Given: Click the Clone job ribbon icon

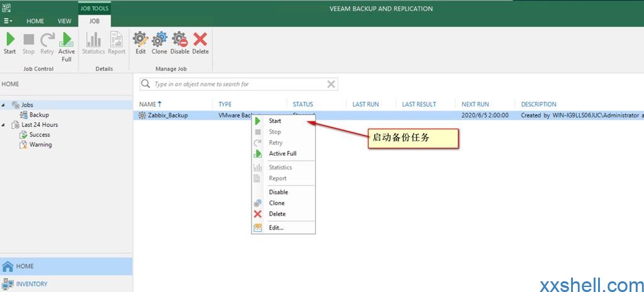Looking at the screenshot, I should point(159,43).
